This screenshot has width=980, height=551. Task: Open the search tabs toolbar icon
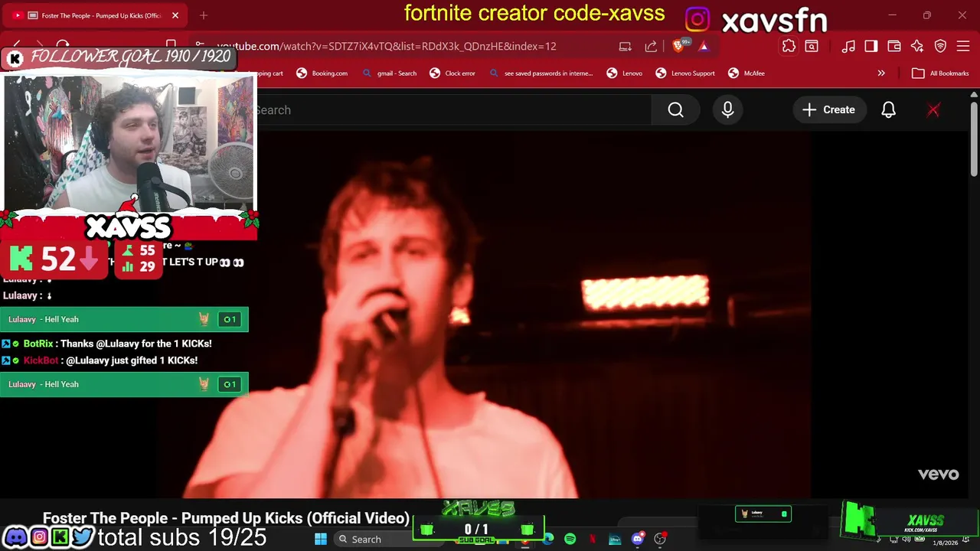click(812, 46)
